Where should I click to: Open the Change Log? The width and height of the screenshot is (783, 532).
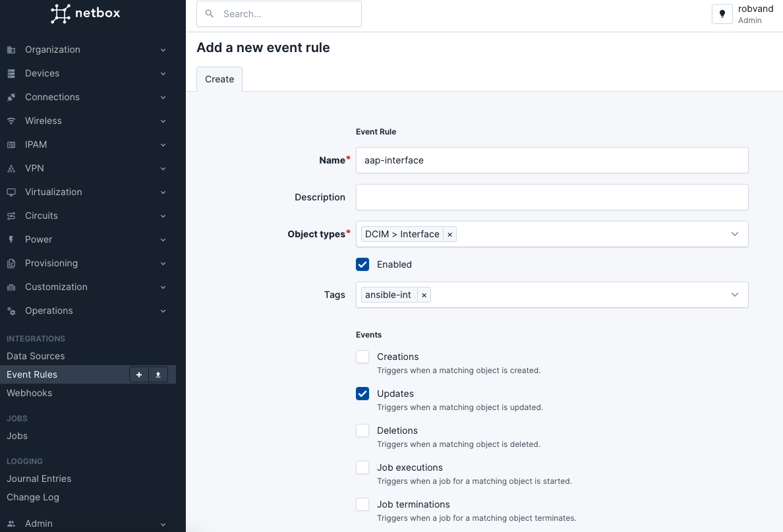click(x=33, y=498)
